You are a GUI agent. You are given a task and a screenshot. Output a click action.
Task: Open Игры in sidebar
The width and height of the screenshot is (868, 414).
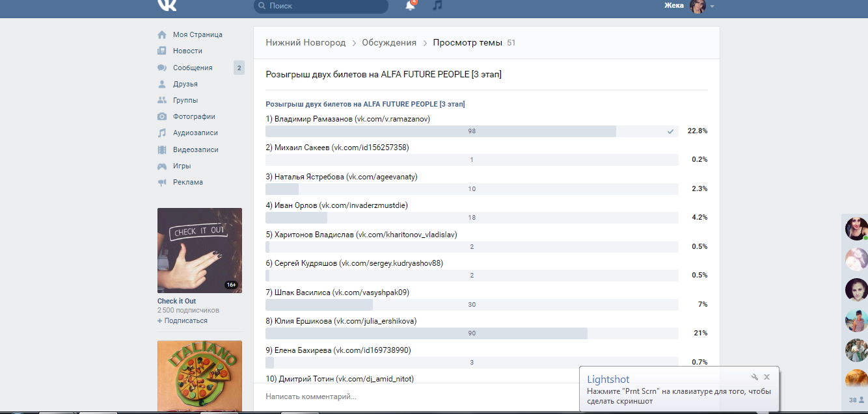(x=182, y=166)
